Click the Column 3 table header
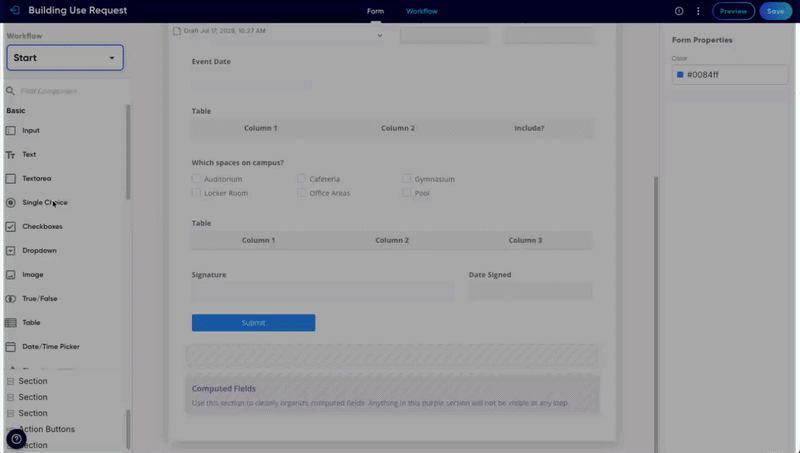The height and width of the screenshot is (453, 800). tap(526, 240)
